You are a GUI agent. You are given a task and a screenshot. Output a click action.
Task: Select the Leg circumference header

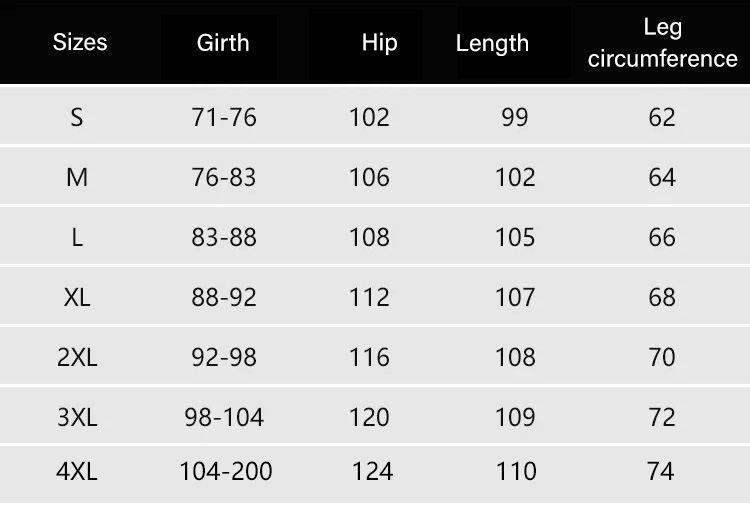(x=662, y=43)
